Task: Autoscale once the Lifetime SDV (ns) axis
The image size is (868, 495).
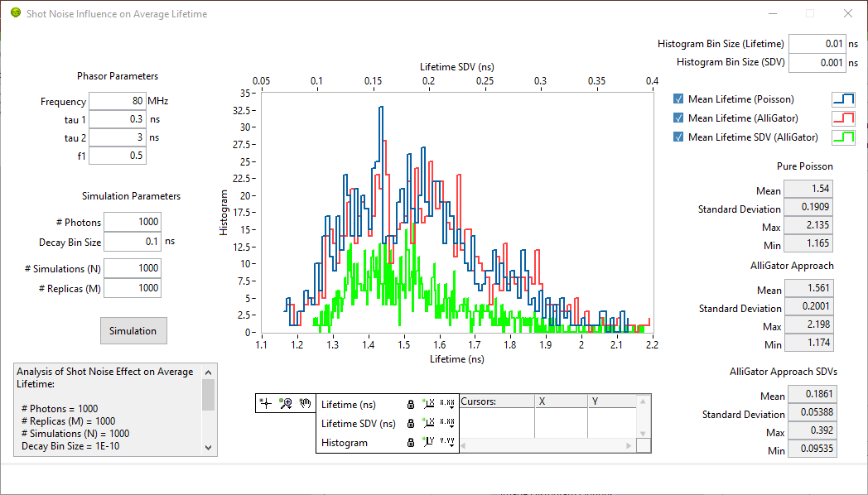Action: pos(428,422)
